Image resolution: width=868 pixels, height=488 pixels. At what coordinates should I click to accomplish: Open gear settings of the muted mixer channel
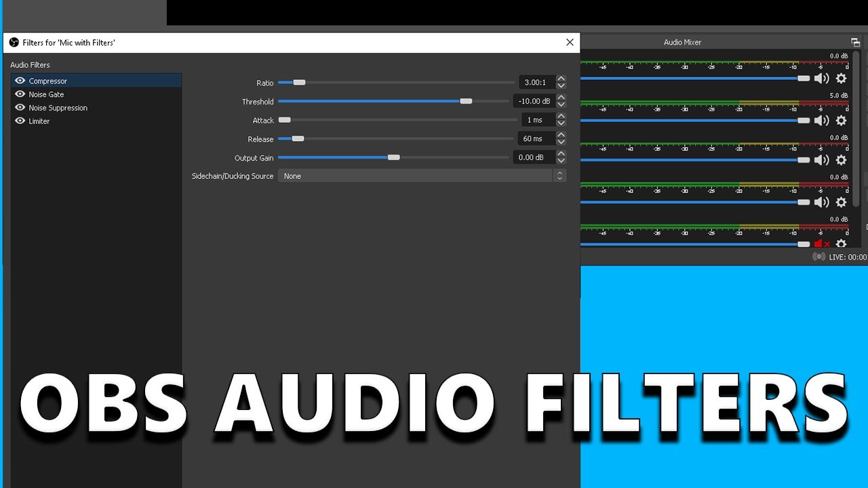pos(841,244)
